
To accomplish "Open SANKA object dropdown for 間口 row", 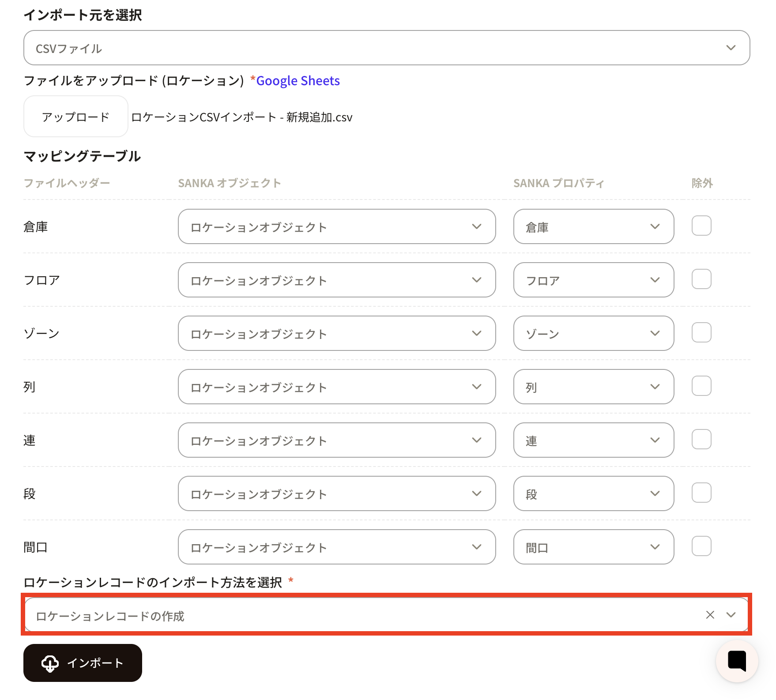I will 336,547.
